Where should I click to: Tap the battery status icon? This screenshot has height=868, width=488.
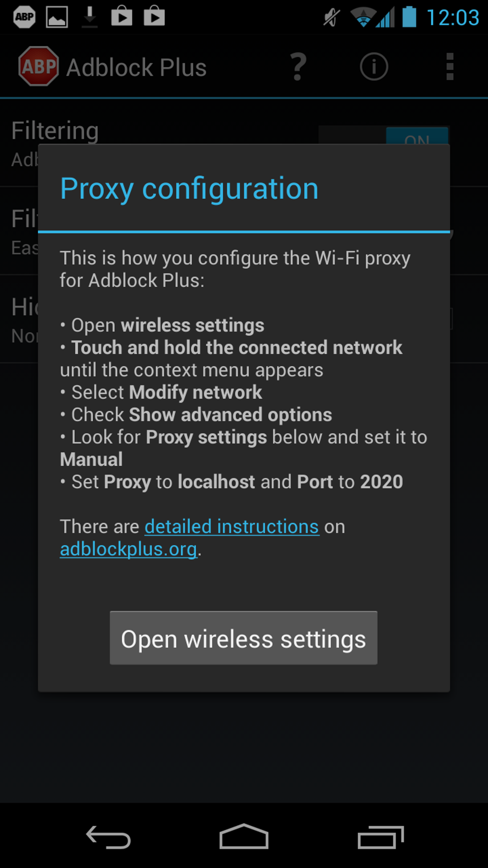pyautogui.click(x=409, y=17)
